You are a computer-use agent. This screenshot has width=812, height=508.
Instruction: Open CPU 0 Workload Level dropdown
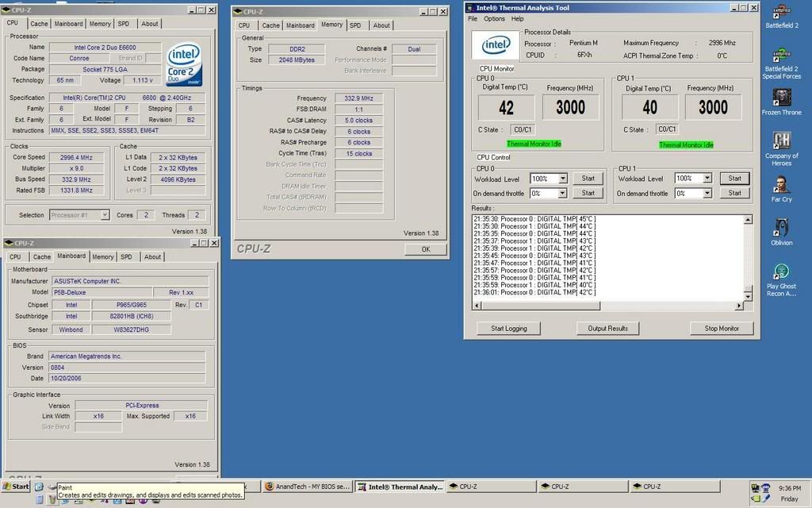tap(562, 179)
